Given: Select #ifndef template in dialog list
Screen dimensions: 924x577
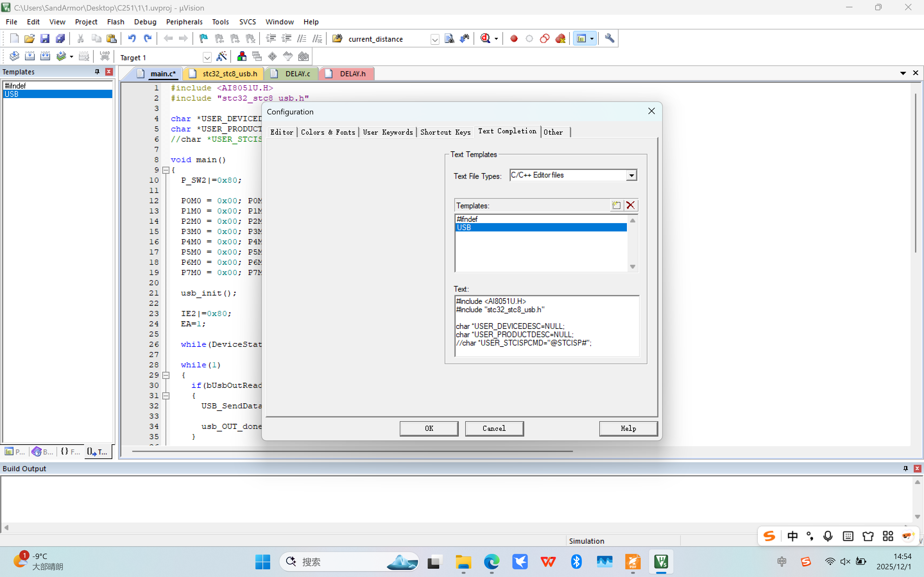Looking at the screenshot, I should pyautogui.click(x=467, y=219).
